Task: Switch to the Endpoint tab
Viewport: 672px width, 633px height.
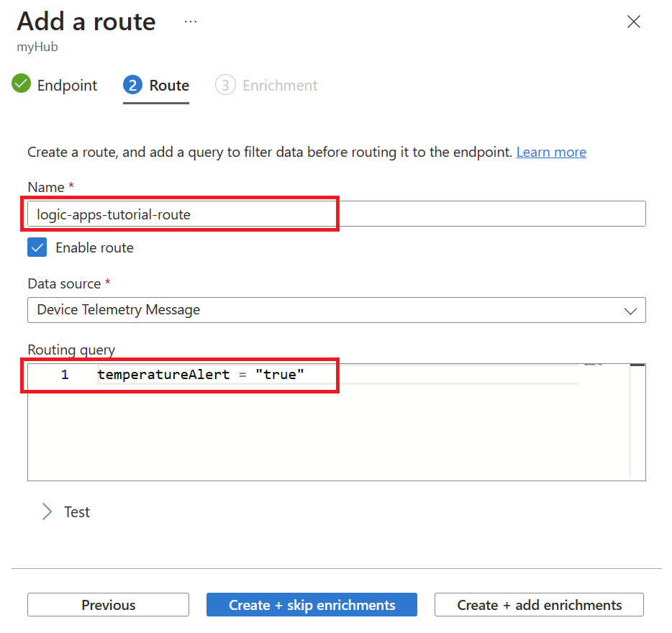Action: coord(66,85)
